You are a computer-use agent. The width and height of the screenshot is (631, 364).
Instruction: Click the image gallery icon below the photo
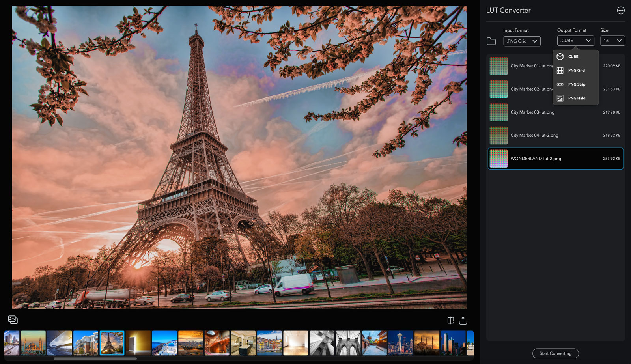click(x=13, y=320)
